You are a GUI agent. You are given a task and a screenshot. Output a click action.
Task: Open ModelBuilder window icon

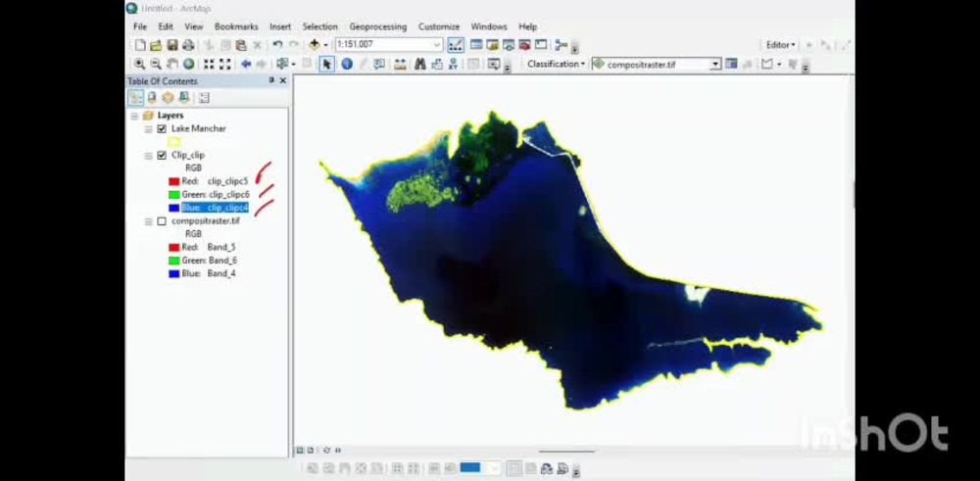[x=561, y=45]
